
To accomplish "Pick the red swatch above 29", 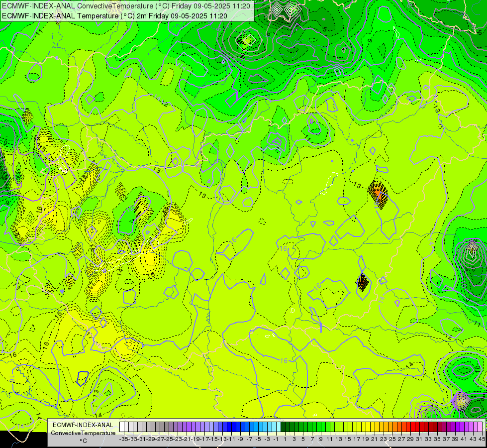I will click(x=408, y=427).
